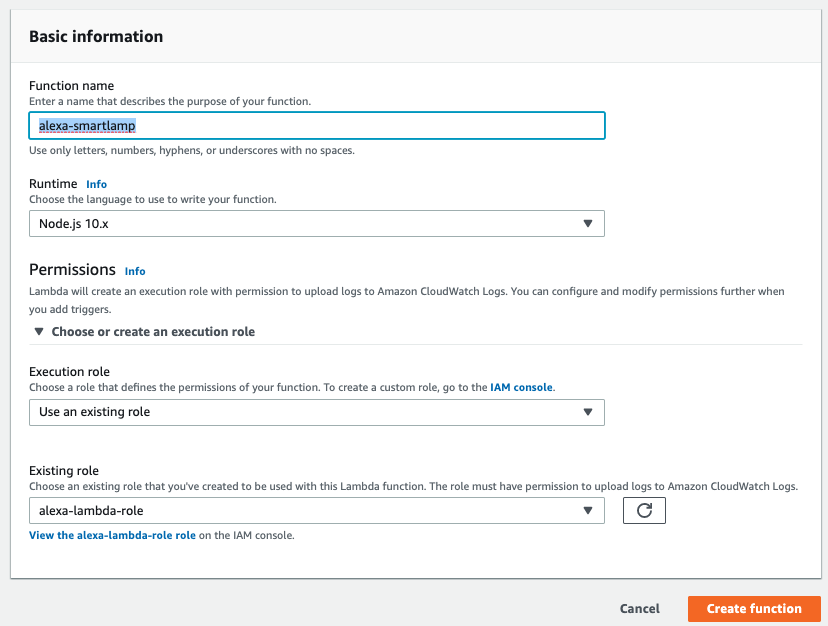The image size is (828, 626).
Task: Click the Function name label
Action: 71,86
